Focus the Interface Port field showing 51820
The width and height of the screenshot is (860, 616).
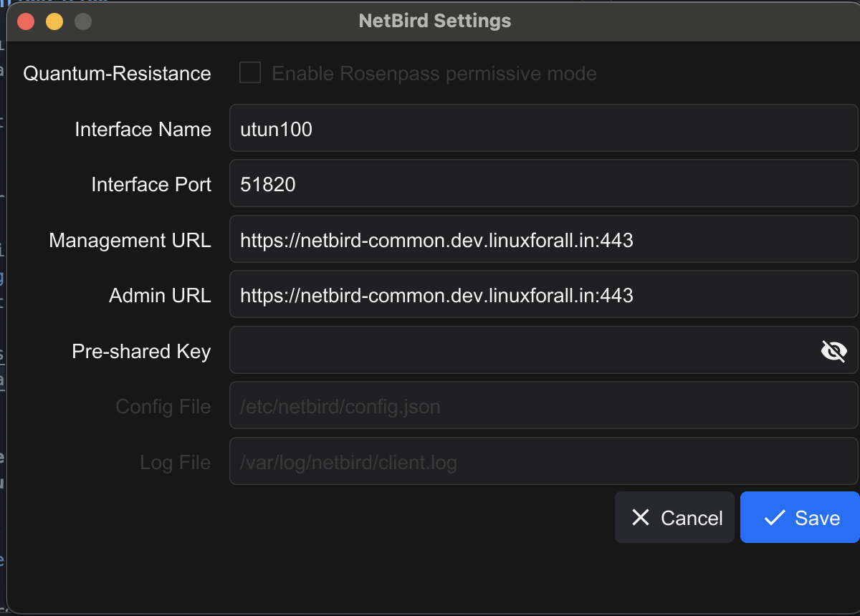[543, 184]
